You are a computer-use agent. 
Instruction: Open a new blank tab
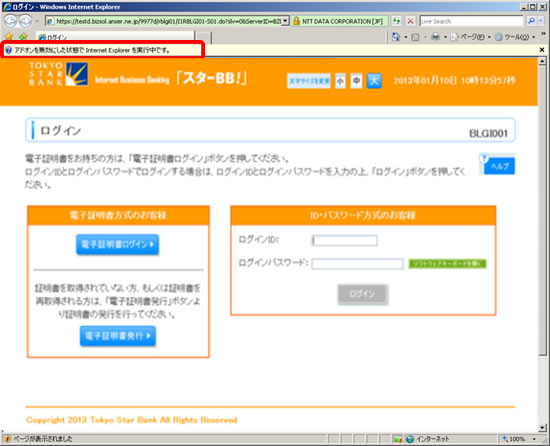click(203, 37)
